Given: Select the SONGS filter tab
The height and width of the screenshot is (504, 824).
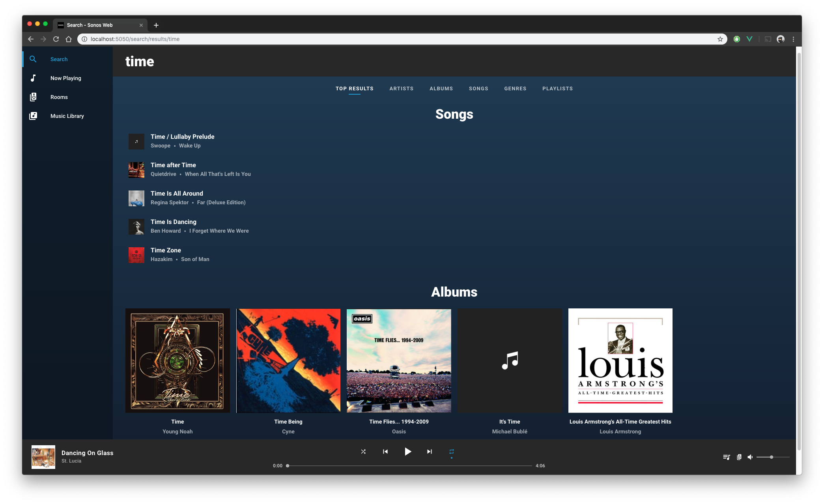Looking at the screenshot, I should pos(478,88).
